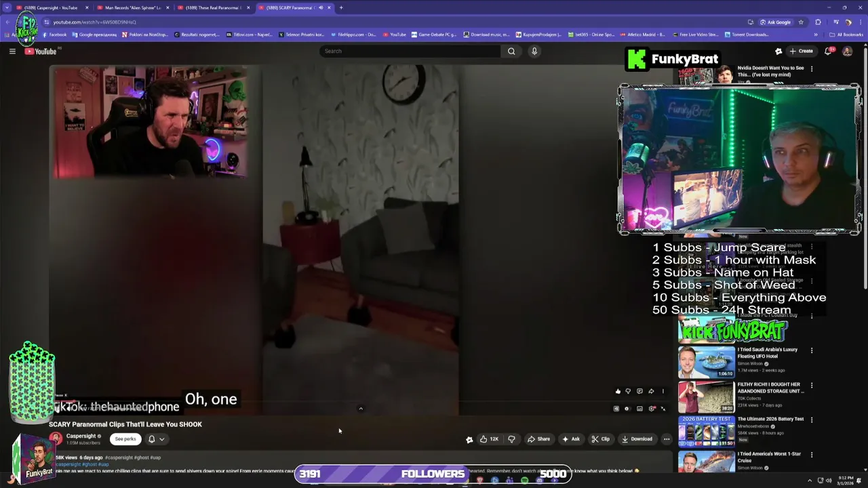Viewport: 868px width, 488px height.
Task: Focus the YouTube search field
Action: (410, 51)
